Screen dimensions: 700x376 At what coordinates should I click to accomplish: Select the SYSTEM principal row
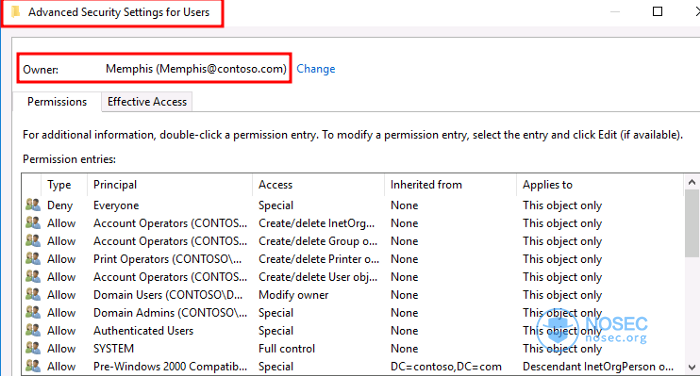pyautogui.click(x=113, y=348)
